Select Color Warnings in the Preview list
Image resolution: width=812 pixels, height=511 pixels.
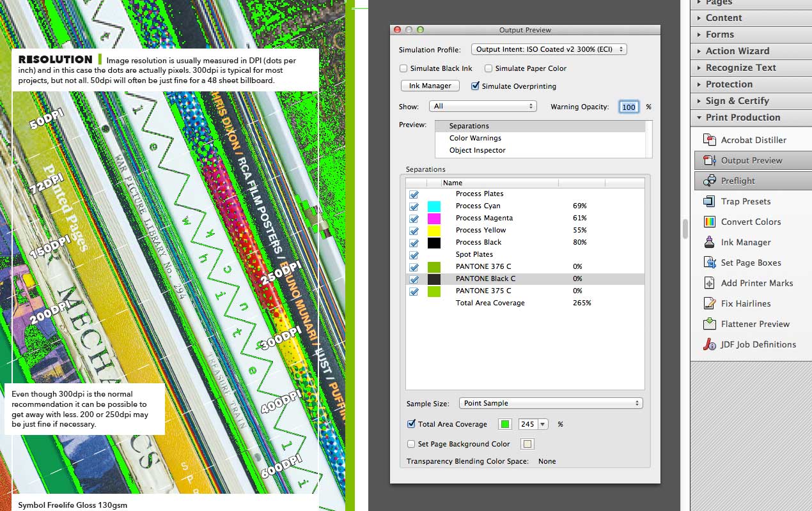tap(475, 138)
